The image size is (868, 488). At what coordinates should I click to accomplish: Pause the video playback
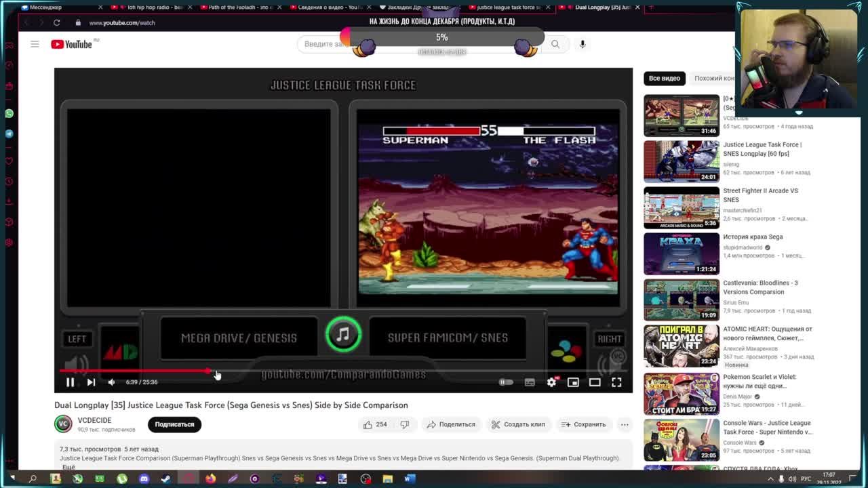pyautogui.click(x=70, y=382)
